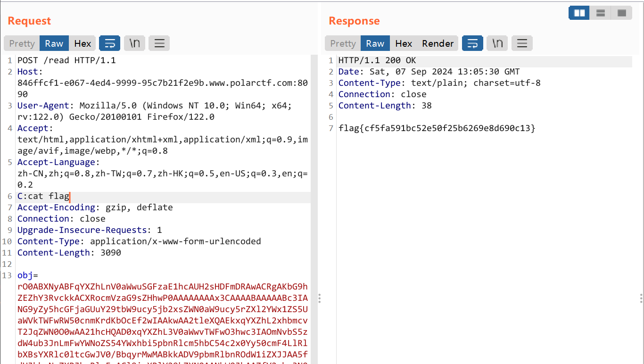Viewport: 644px width, 364px height.
Task: Select side-by-side split layout icon
Action: click(579, 13)
